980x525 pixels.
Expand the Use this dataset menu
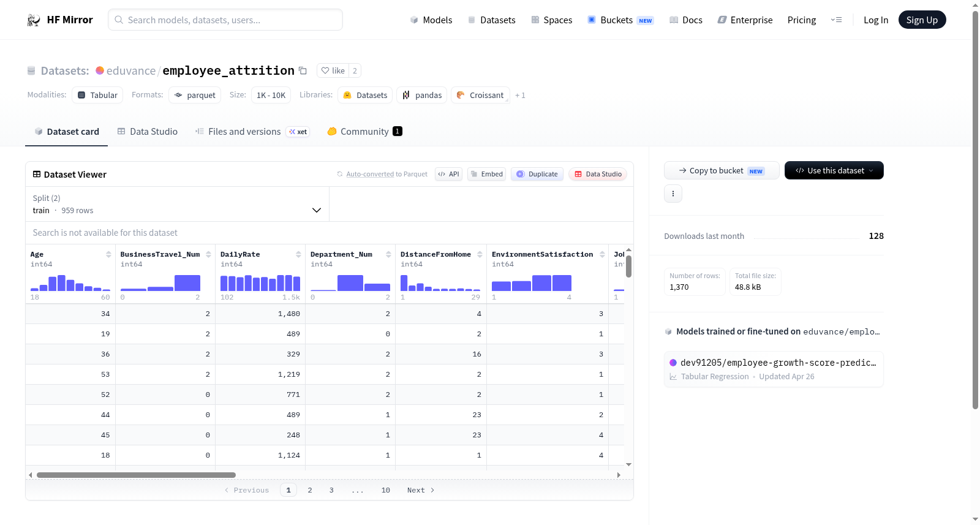(x=834, y=170)
